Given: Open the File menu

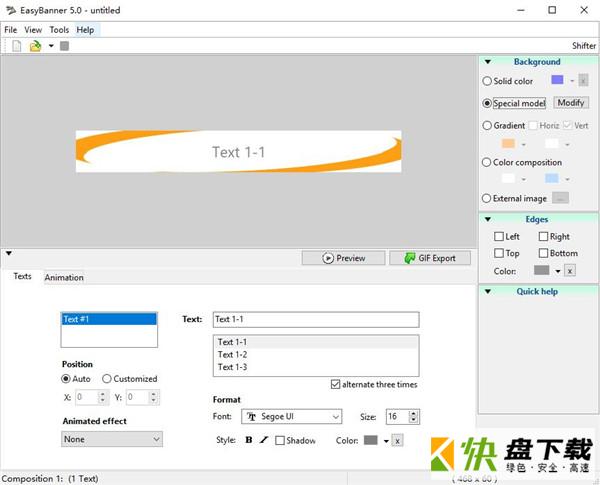Looking at the screenshot, I should (11, 30).
